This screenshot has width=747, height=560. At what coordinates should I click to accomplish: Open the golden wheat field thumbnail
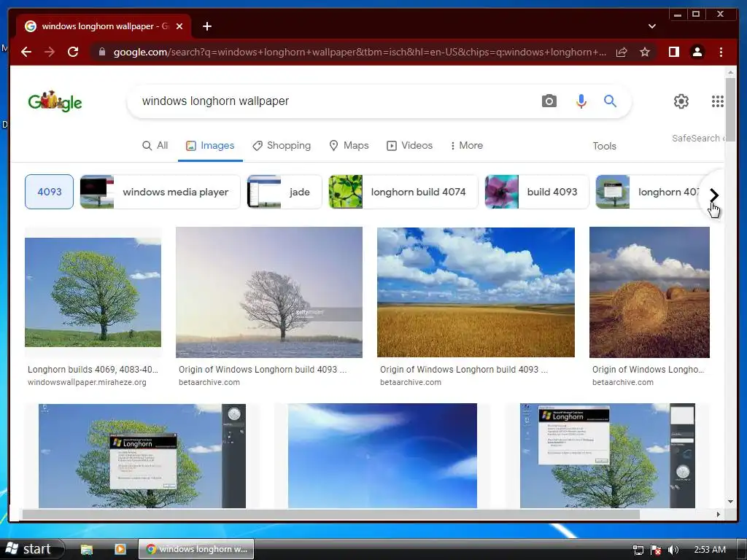[476, 292]
